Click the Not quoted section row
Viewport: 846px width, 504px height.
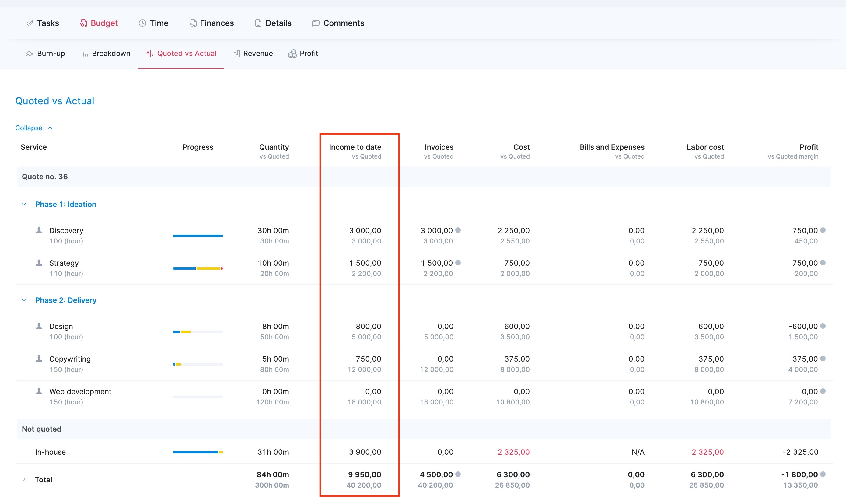424,429
